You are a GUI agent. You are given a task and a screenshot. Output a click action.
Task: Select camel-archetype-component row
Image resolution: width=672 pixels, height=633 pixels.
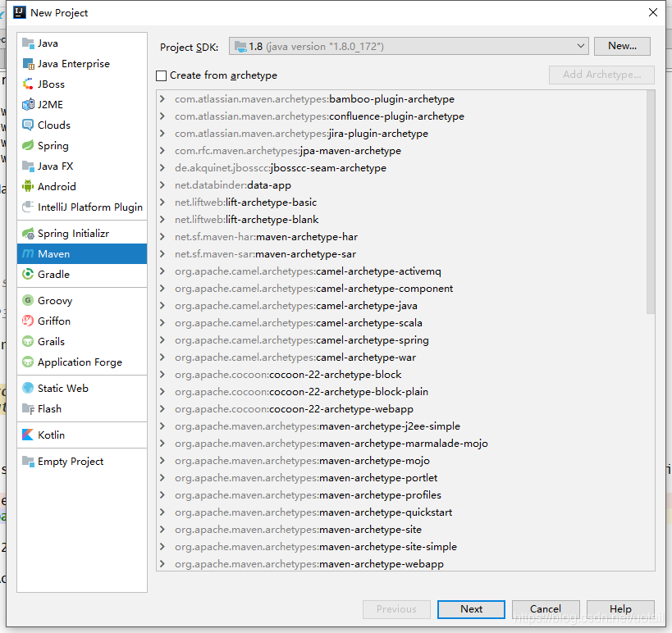401,289
